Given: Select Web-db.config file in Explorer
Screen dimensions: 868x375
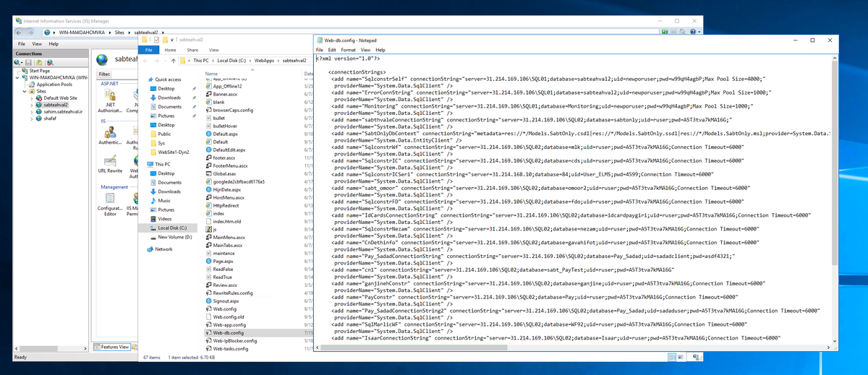Looking at the screenshot, I should pos(228,333).
